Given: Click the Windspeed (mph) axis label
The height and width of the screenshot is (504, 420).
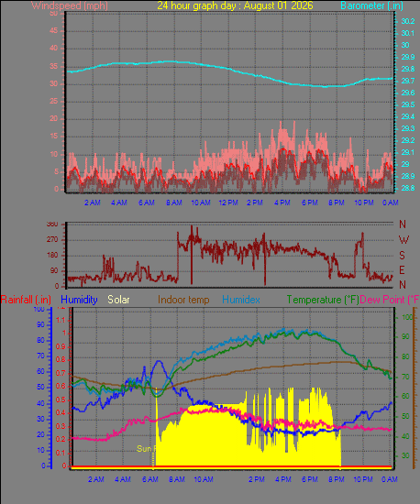Looking at the screenshot, I should pos(70,5).
